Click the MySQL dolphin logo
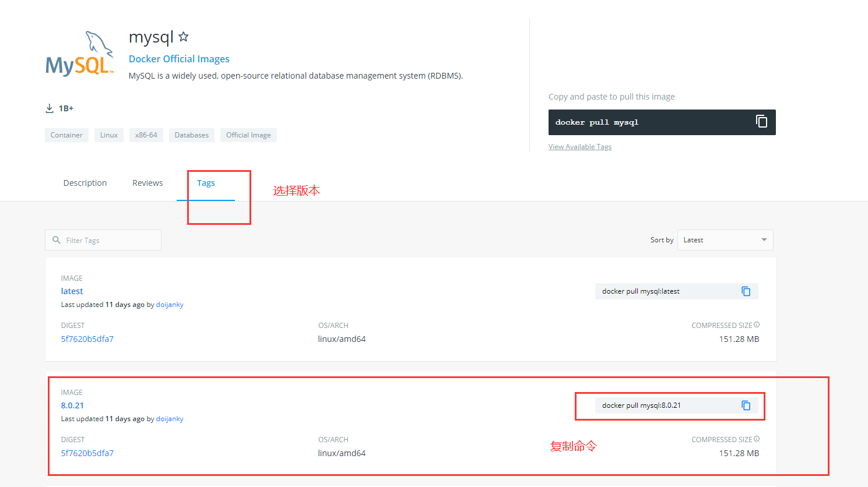This screenshot has width=868, height=487. (x=80, y=54)
